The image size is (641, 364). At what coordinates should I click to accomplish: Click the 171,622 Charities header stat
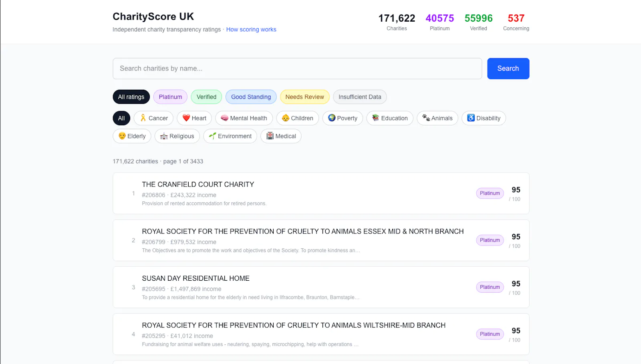[397, 22]
